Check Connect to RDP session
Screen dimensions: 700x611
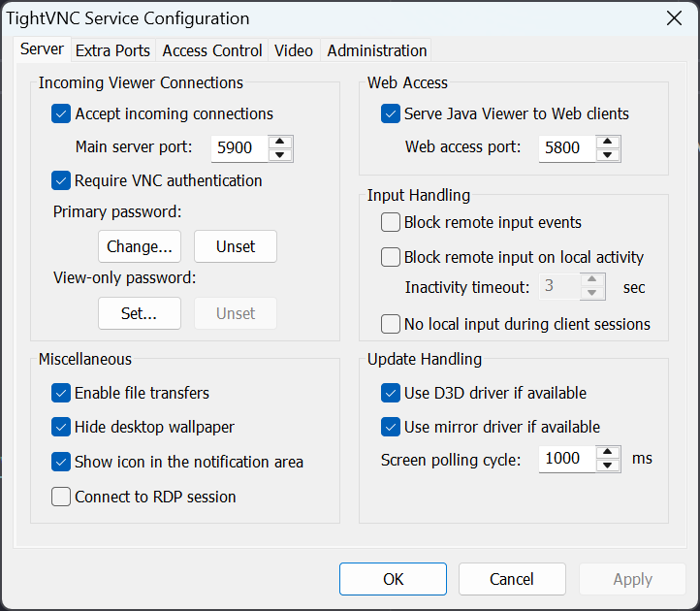(61, 497)
